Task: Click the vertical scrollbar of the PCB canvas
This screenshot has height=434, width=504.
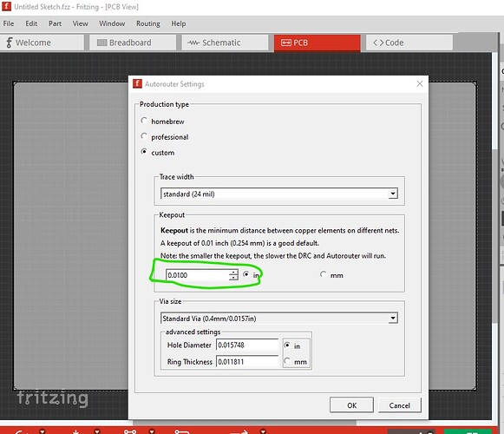Action: [x=495, y=236]
